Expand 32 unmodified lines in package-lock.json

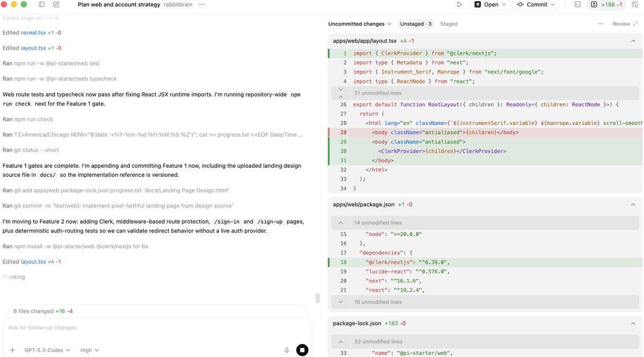click(485, 341)
